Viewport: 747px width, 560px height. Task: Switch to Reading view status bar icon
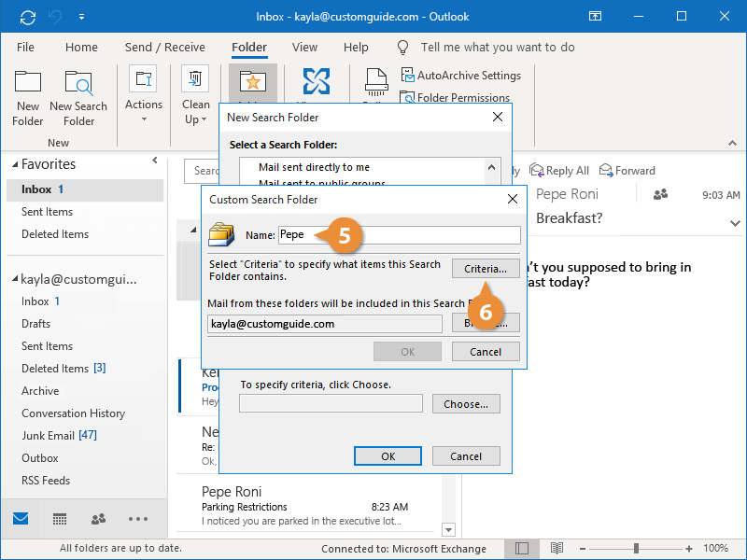(x=557, y=549)
